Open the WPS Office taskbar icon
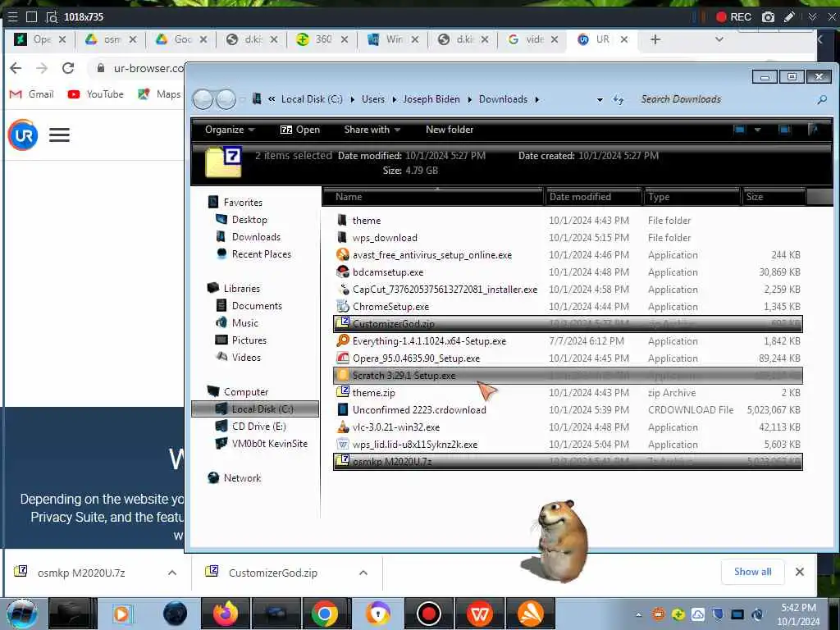Screen dimensions: 840x630 click(479, 614)
